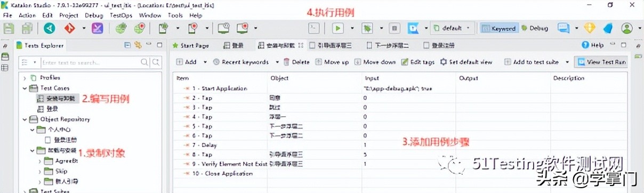Click Collapse All icon in Tests Explorer
The height and width of the screenshot is (193, 644).
coord(127,45)
